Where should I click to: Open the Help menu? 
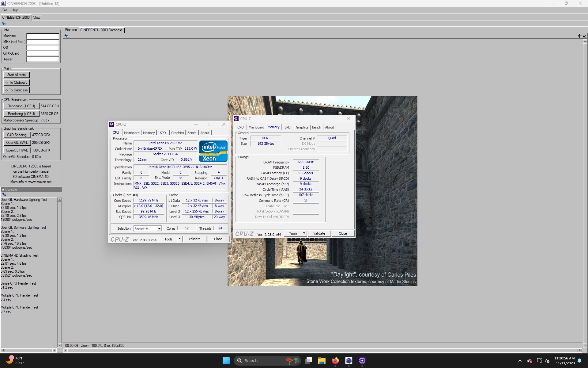pos(15,10)
